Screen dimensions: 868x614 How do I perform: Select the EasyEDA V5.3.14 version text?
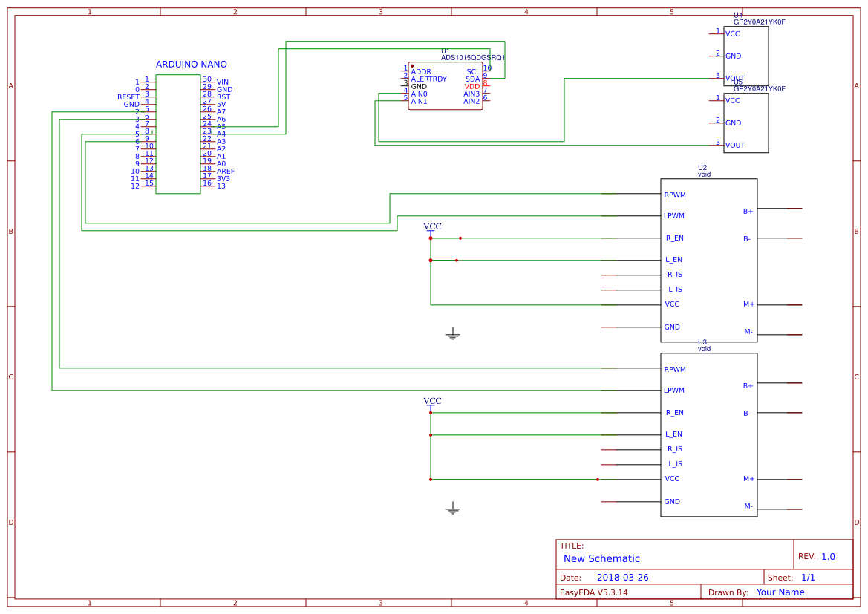[x=594, y=592]
